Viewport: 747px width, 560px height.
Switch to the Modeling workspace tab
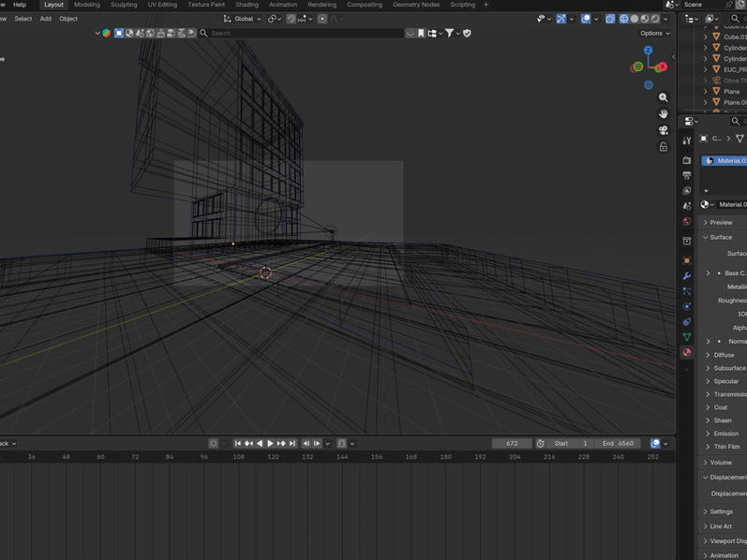point(87,5)
